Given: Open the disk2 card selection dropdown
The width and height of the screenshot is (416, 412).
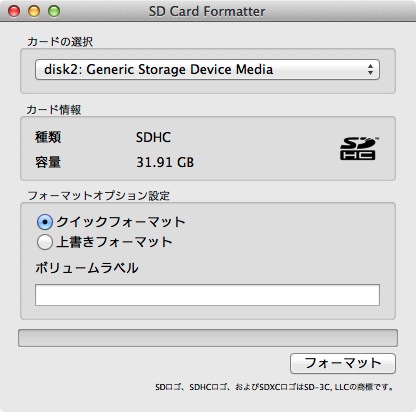Looking at the screenshot, I should 207,70.
